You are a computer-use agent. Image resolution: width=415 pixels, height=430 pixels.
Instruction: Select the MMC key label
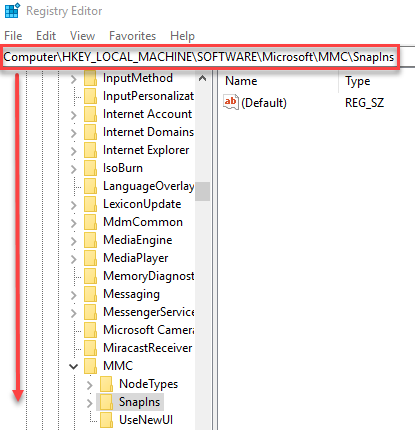coord(118,366)
